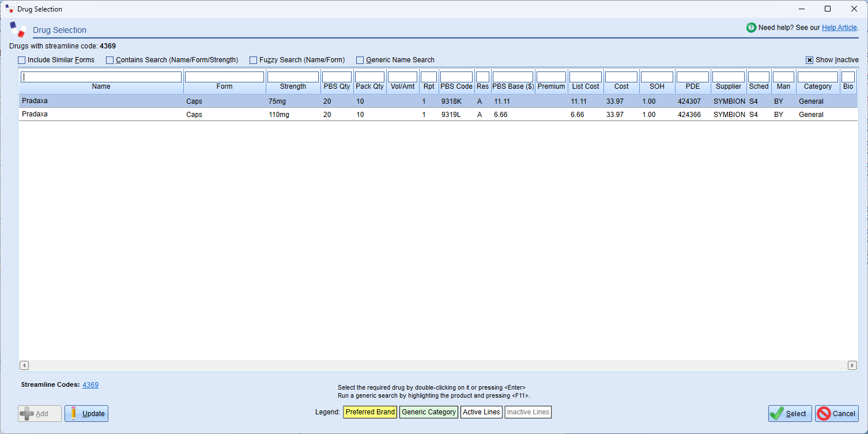The height and width of the screenshot is (434, 868).
Task: Sort by the Vol/Amt column header
Action: (x=402, y=86)
